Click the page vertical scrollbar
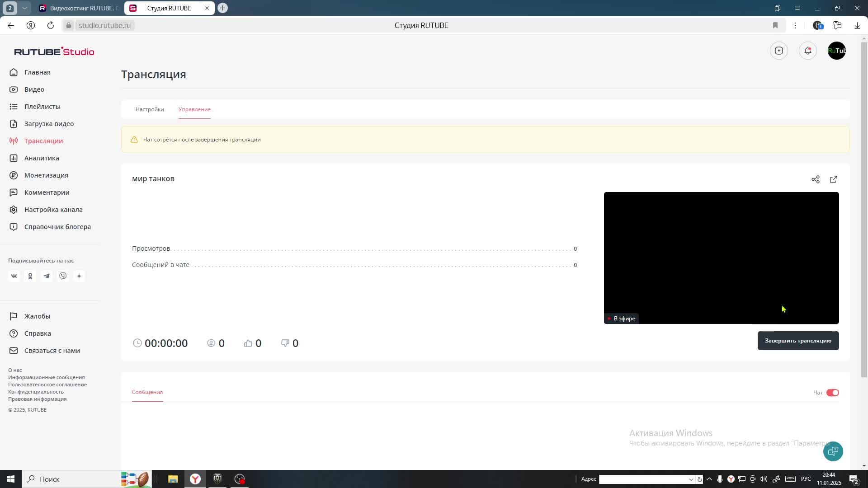 [x=864, y=210]
